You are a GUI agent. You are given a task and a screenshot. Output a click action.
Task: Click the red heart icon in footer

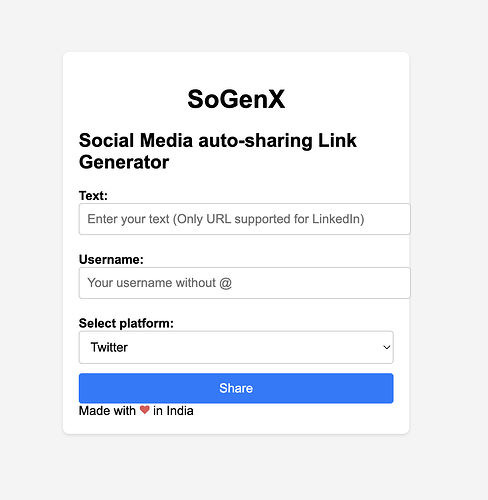(144, 410)
